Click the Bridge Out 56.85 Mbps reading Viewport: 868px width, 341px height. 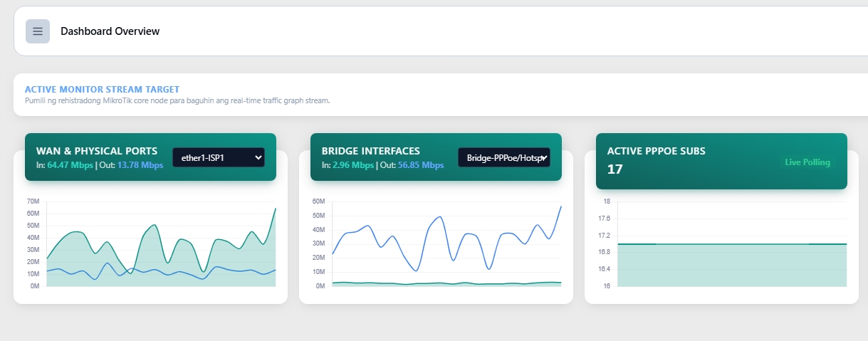tap(421, 165)
